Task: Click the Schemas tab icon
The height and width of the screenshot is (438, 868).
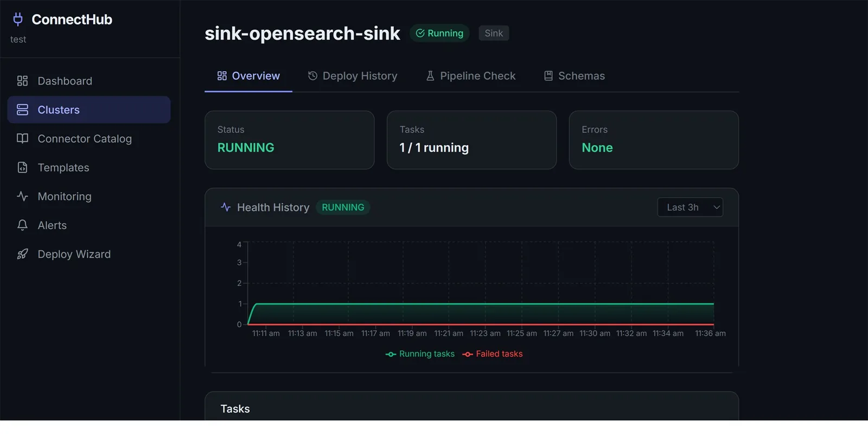Action: point(548,76)
